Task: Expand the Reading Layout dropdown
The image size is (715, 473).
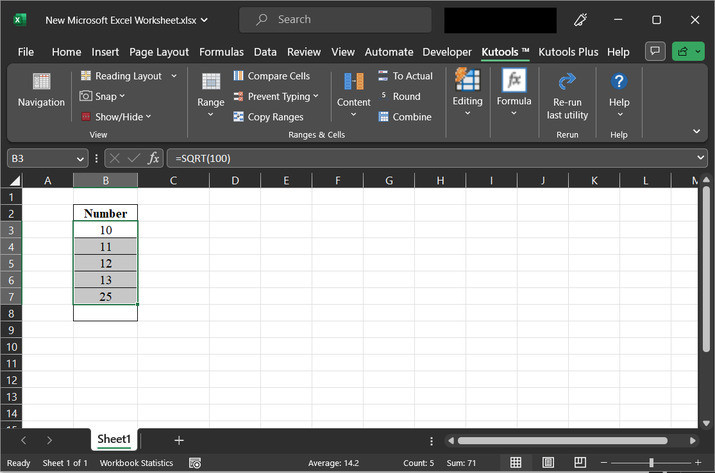Action: [x=173, y=76]
